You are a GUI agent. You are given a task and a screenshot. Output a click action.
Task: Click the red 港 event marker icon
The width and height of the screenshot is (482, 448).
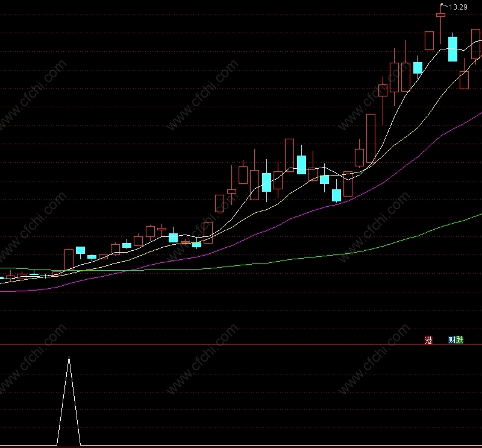click(x=428, y=339)
